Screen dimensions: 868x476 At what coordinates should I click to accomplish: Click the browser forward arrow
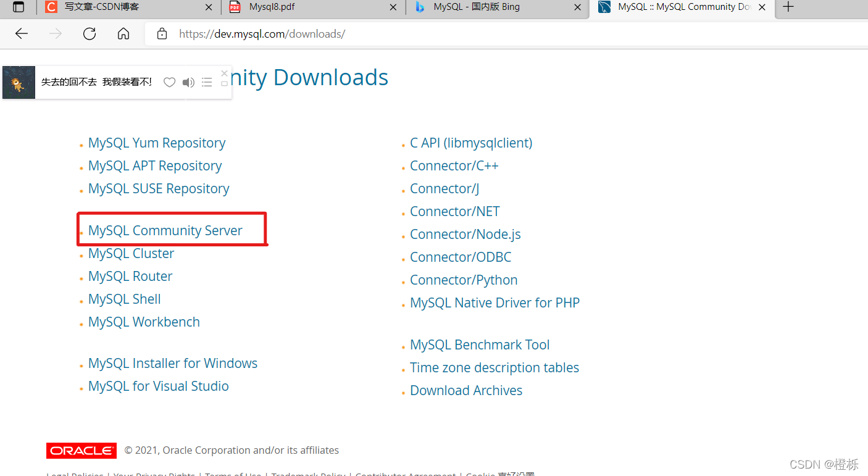tap(56, 33)
